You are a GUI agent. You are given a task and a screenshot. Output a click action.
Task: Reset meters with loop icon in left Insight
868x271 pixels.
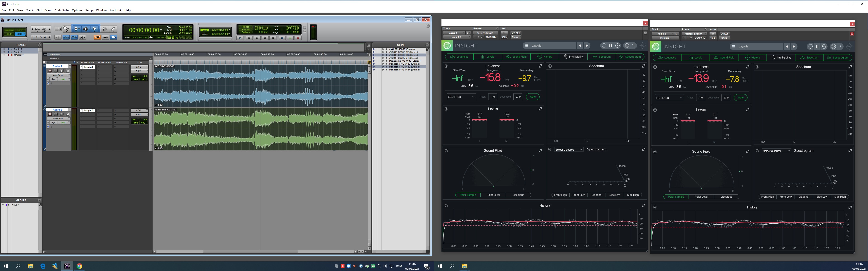point(604,46)
